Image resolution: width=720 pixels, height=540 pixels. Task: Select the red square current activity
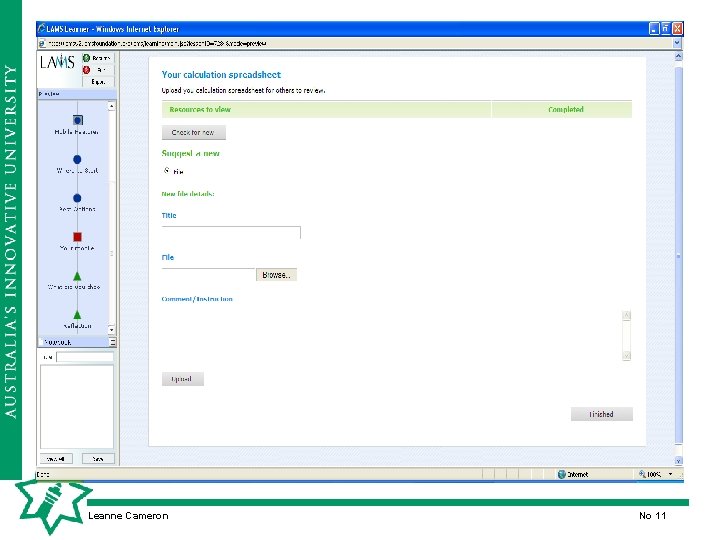(x=77, y=237)
